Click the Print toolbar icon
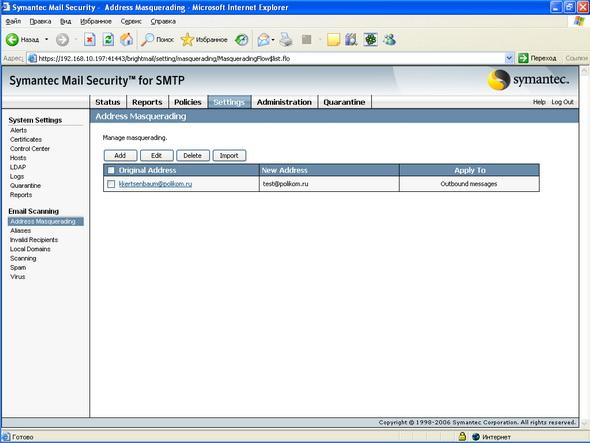Image resolution: width=590 pixels, height=443 pixels. pos(286,40)
